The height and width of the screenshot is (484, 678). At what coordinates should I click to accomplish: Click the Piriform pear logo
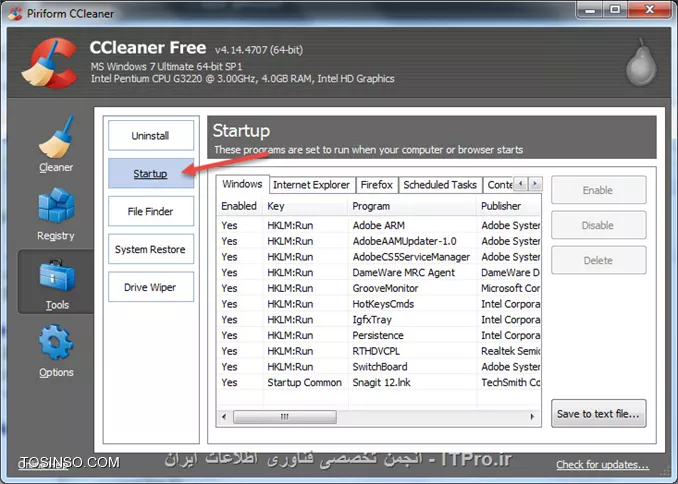[x=641, y=62]
